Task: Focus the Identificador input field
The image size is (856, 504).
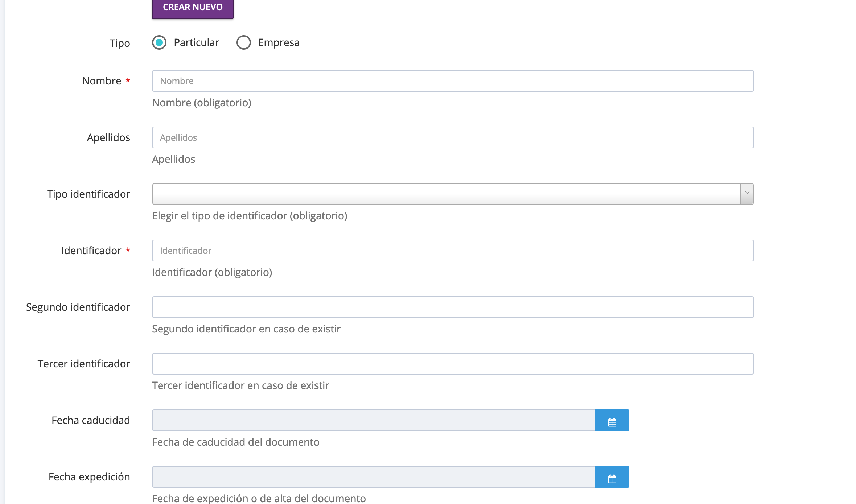Action: point(453,251)
